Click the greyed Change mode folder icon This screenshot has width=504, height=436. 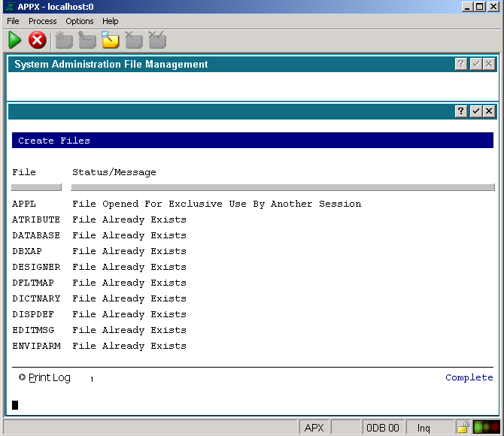tap(87, 40)
